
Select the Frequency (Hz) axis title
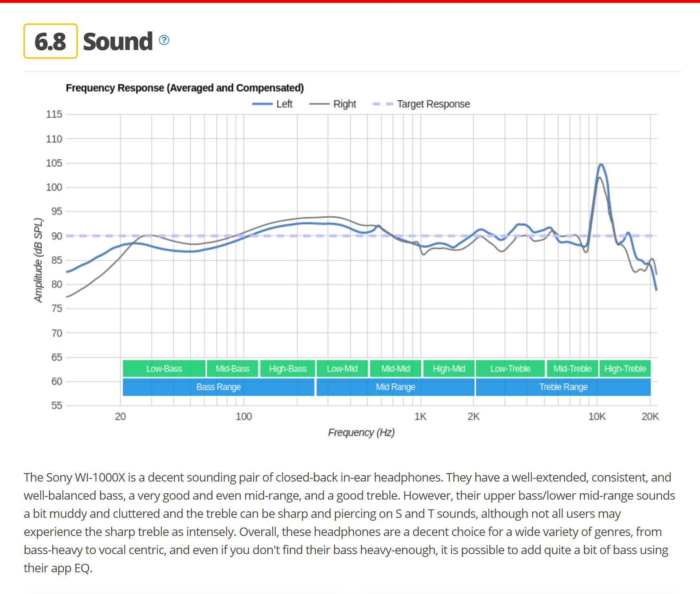pyautogui.click(x=361, y=432)
